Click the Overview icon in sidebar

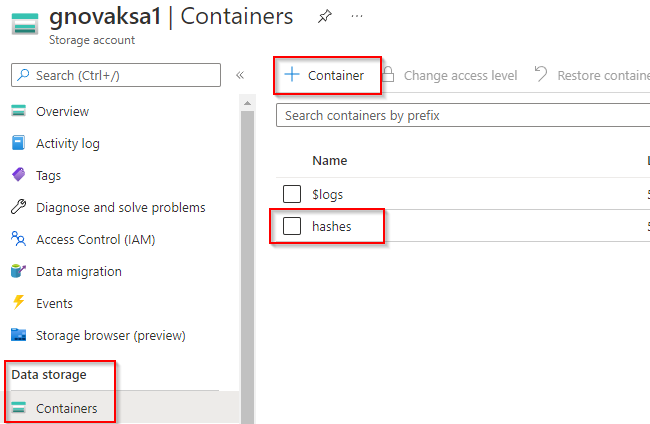(18, 111)
